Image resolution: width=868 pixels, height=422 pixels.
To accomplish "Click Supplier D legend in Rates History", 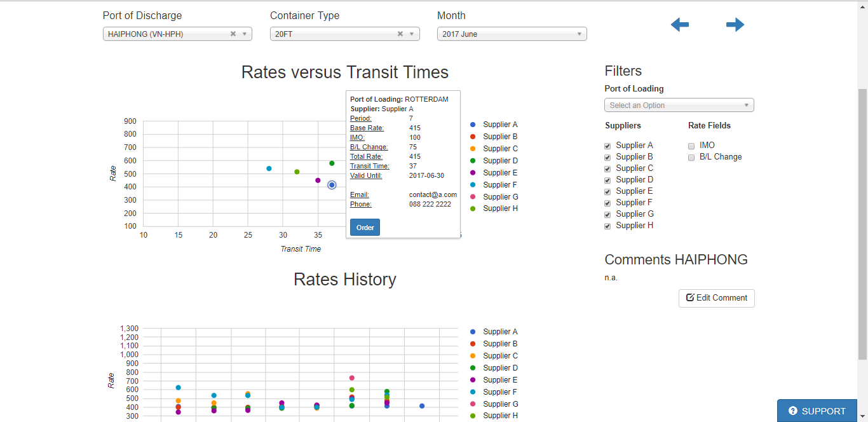I will click(x=494, y=368).
